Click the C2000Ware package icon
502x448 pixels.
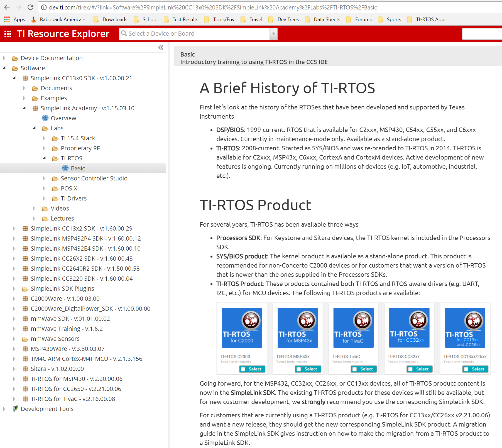pos(25,299)
